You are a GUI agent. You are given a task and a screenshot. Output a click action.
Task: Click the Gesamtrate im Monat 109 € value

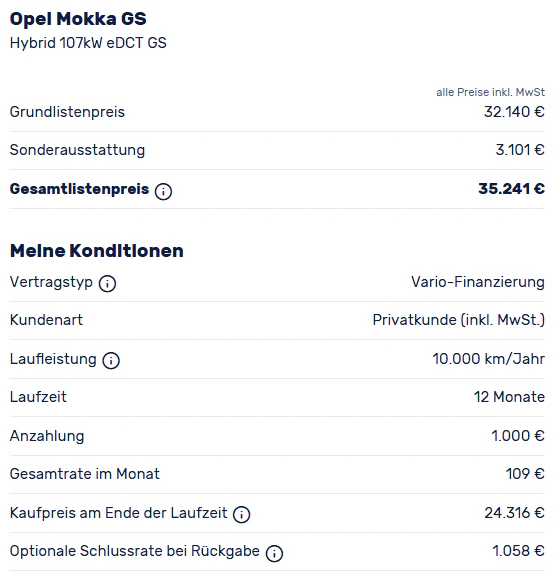[525, 474]
